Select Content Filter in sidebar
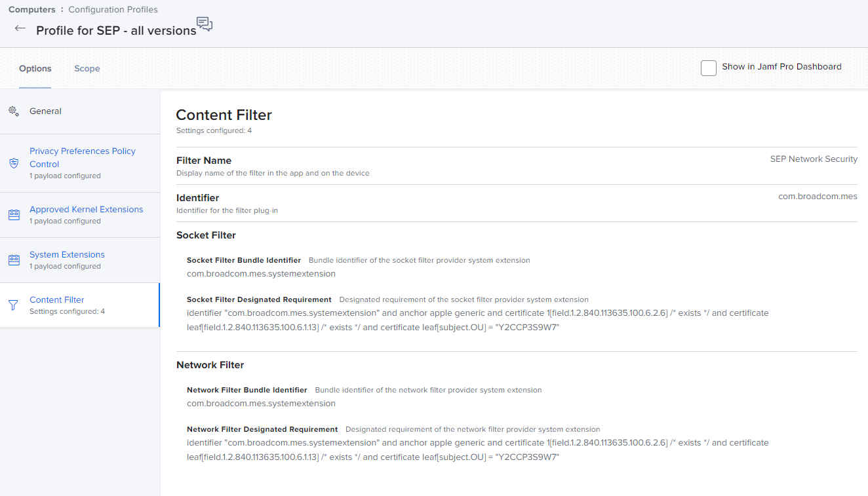This screenshot has height=496, width=868. pos(57,300)
